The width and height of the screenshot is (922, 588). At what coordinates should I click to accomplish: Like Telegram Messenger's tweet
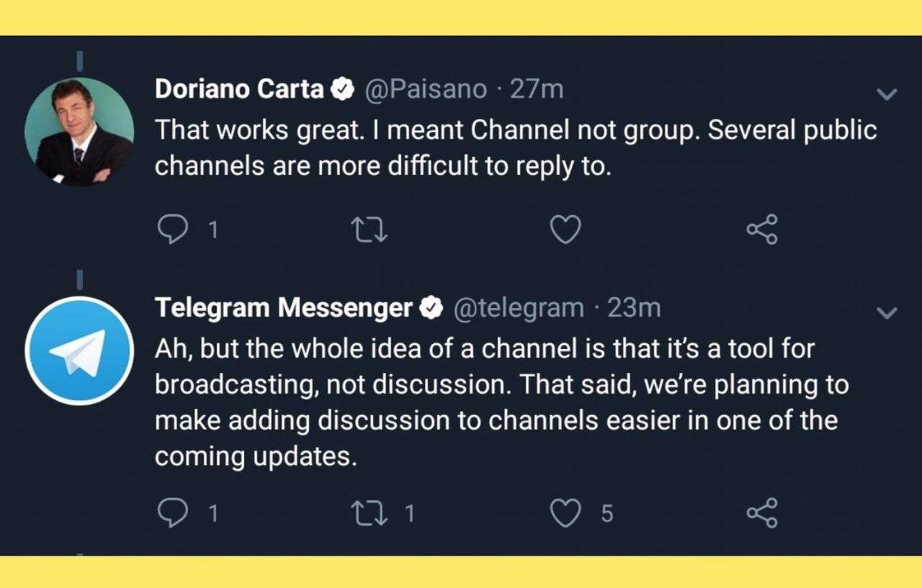click(x=565, y=513)
